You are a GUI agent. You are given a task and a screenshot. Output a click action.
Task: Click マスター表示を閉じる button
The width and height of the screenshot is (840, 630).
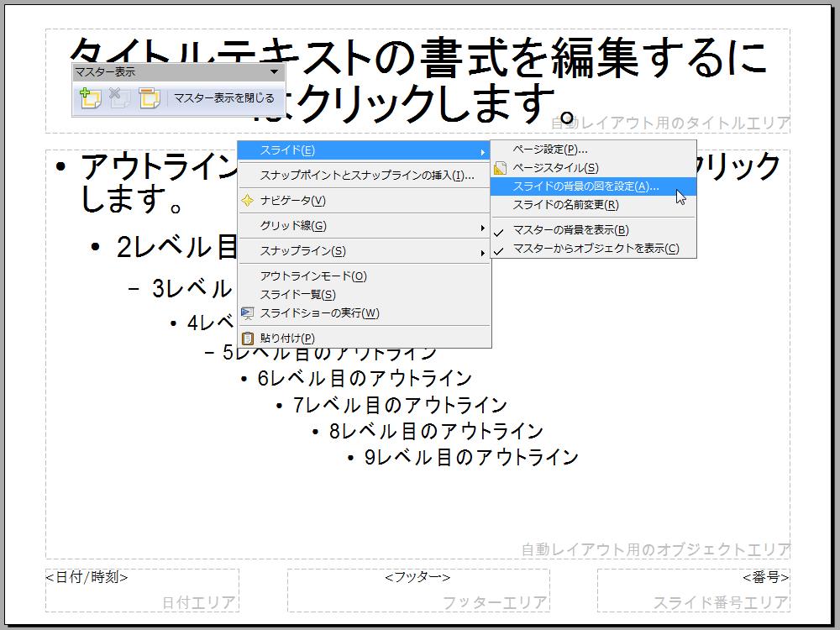(x=223, y=98)
